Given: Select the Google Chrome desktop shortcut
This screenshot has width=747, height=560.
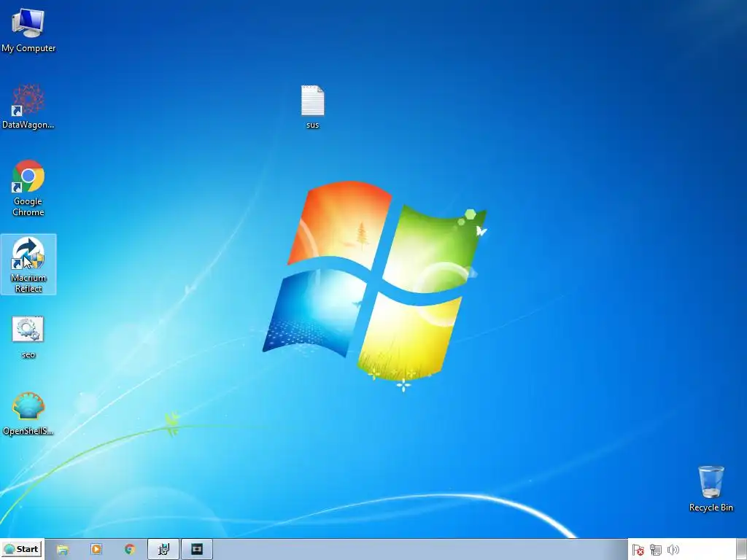Looking at the screenshot, I should [x=28, y=188].
